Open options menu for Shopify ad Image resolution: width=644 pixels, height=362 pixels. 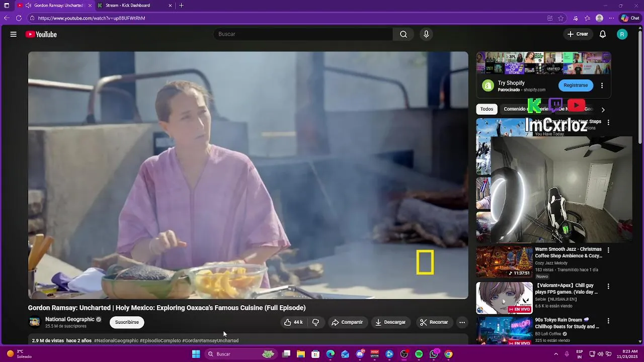(x=602, y=85)
